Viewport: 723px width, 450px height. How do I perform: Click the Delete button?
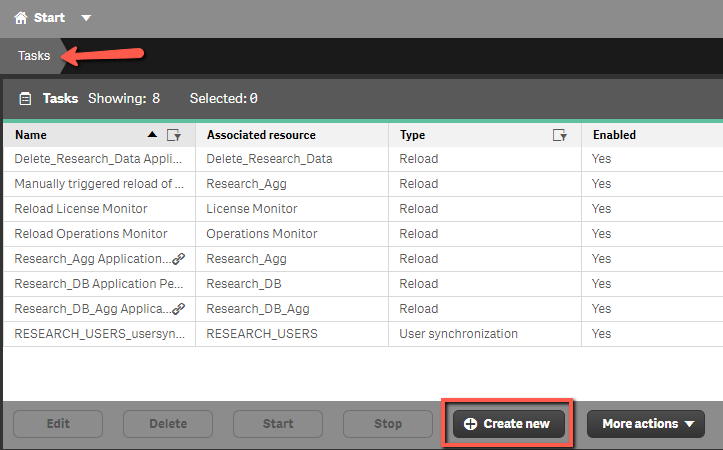(168, 424)
